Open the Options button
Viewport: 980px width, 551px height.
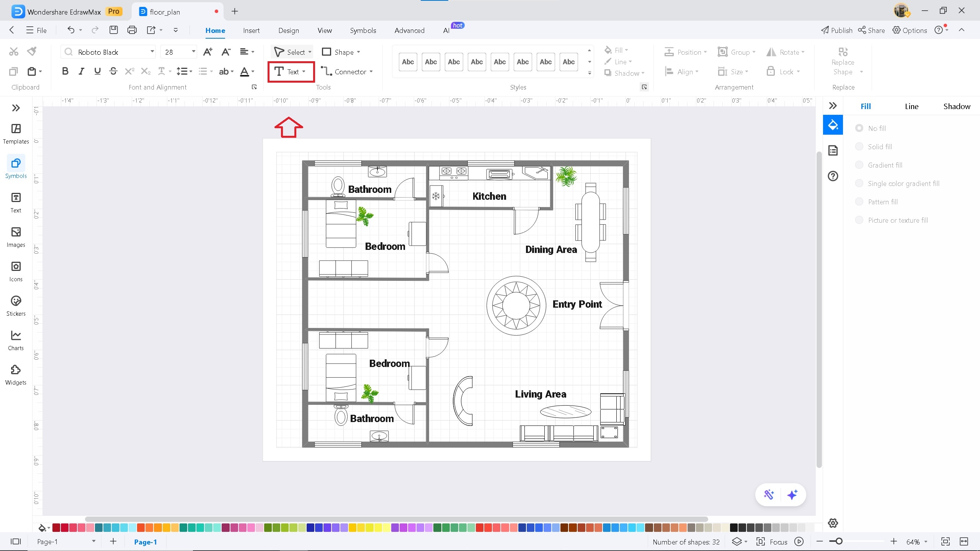[910, 30]
